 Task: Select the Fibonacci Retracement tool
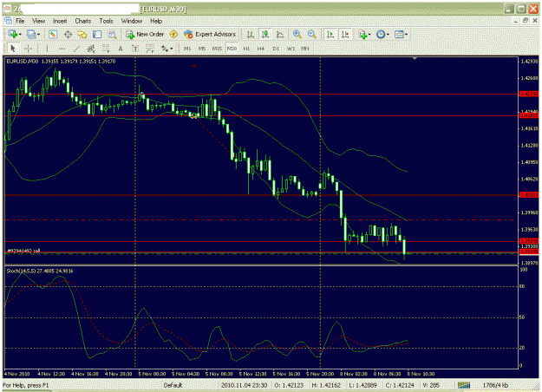[106, 49]
